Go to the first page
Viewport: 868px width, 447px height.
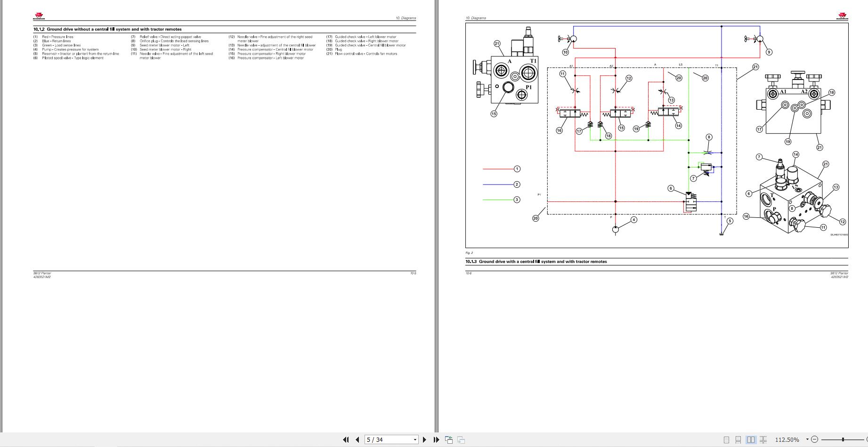tap(346, 439)
